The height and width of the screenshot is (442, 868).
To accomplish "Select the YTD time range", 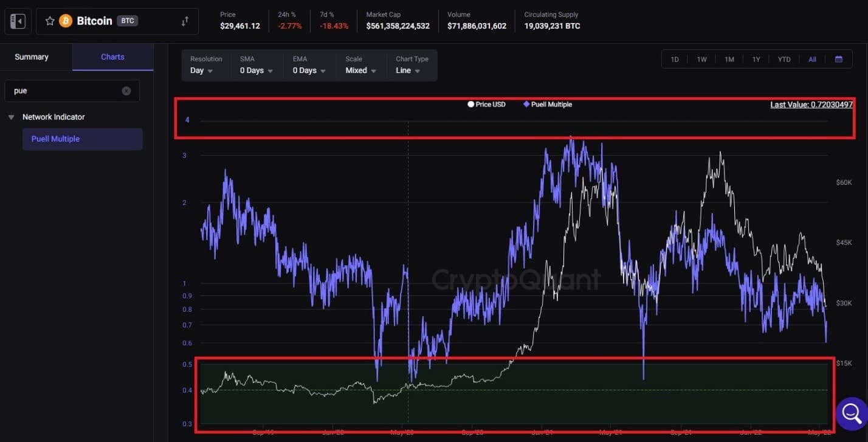I will (x=784, y=60).
